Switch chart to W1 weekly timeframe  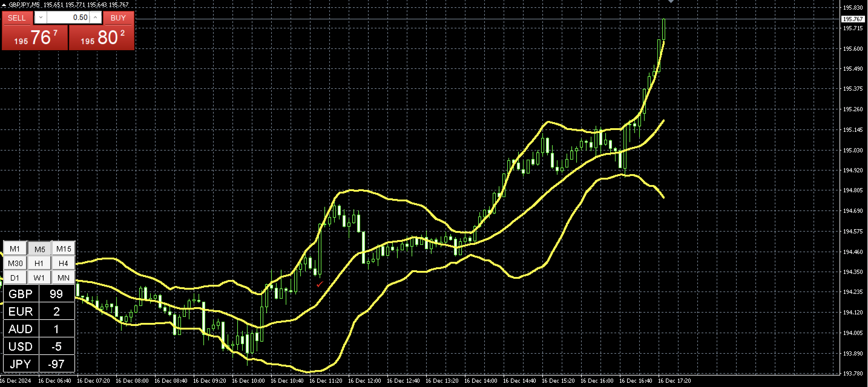pos(39,278)
